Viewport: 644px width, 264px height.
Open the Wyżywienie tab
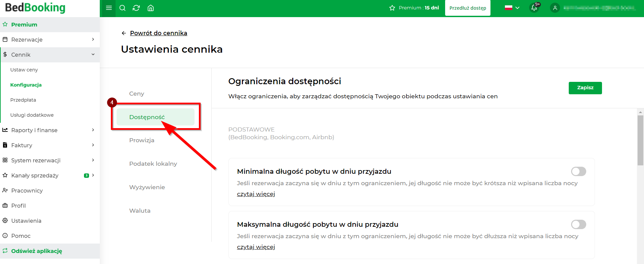coord(147,187)
